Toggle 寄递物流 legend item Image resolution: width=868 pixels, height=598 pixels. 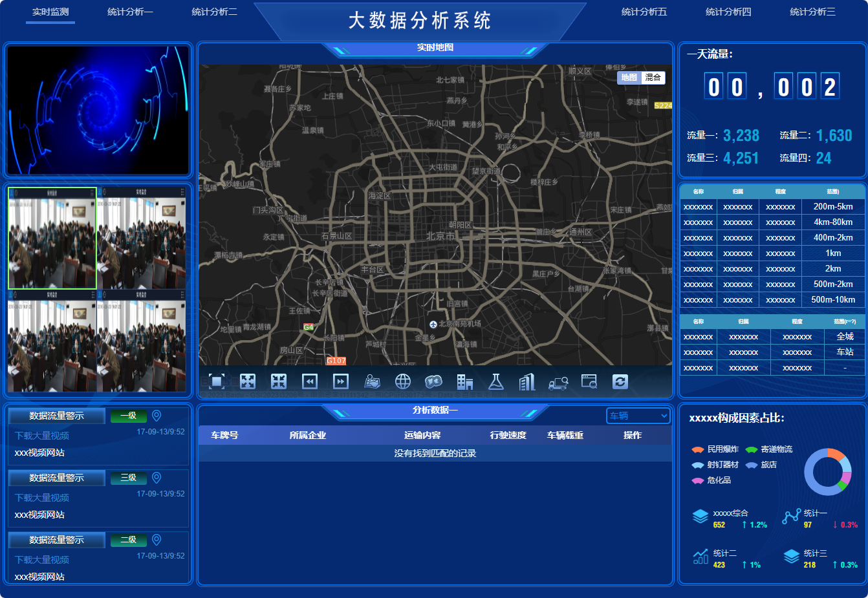pyautogui.click(x=768, y=449)
